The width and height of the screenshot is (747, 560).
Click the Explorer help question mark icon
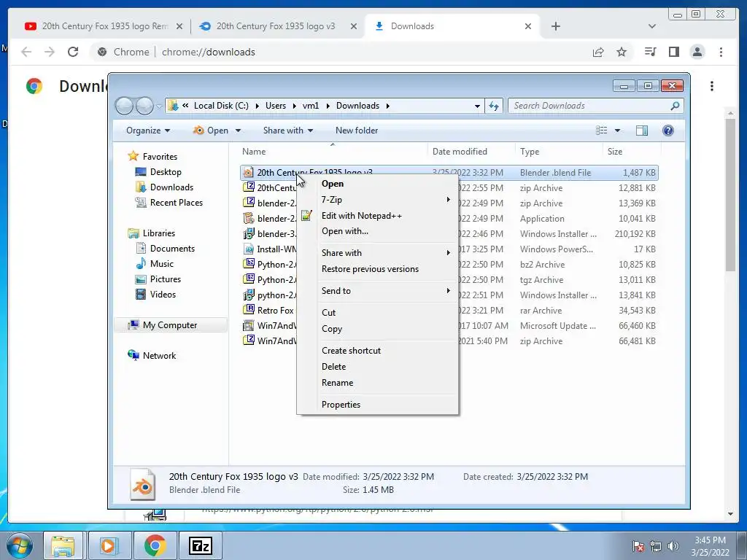[x=668, y=131]
